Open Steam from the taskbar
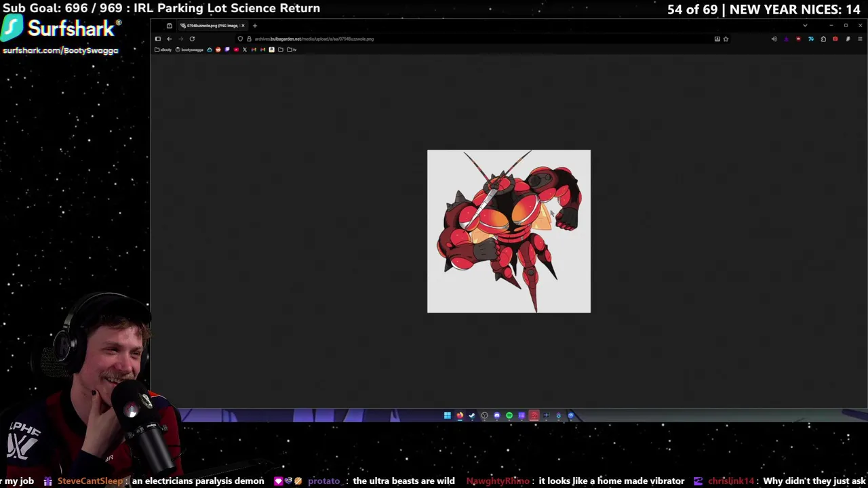The height and width of the screenshot is (488, 868). coord(472,415)
